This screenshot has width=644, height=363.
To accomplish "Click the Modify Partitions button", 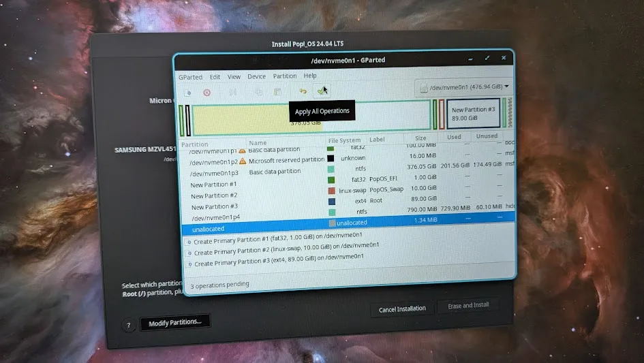I will click(x=175, y=322).
